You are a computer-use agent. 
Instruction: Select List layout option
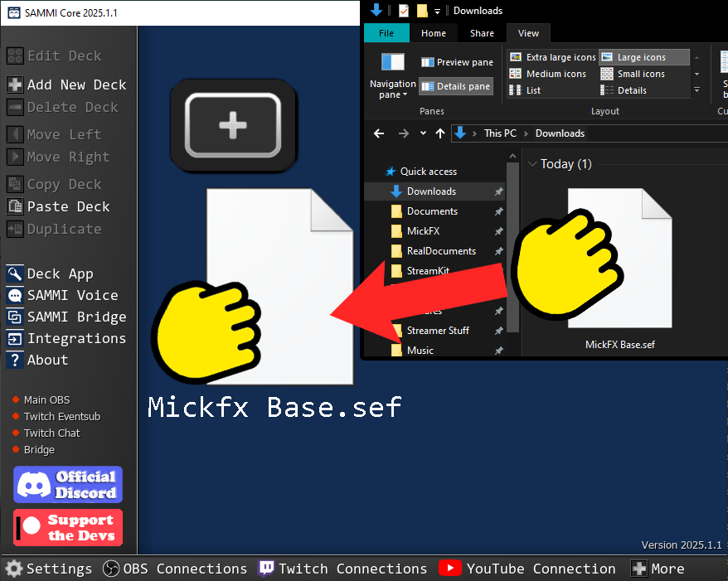525,90
